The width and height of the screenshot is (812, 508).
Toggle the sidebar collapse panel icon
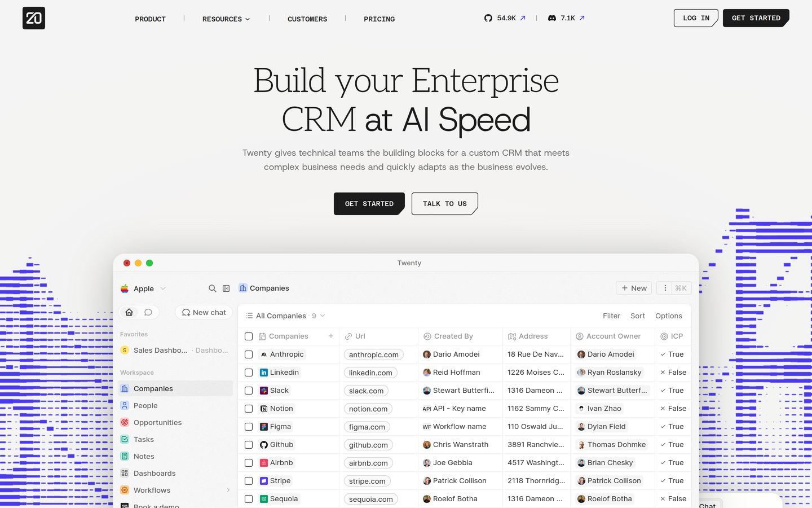tap(226, 288)
